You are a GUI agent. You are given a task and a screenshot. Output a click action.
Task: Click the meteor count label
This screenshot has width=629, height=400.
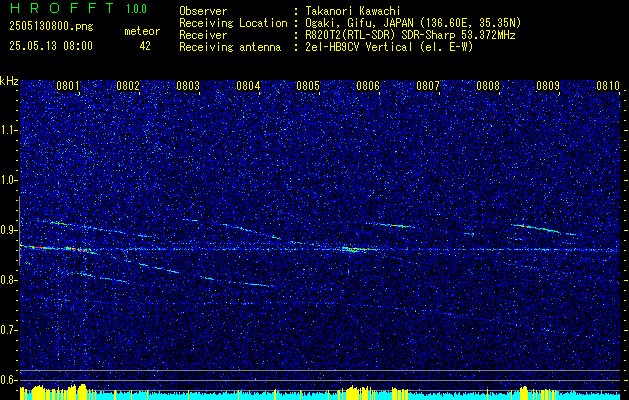point(142,31)
